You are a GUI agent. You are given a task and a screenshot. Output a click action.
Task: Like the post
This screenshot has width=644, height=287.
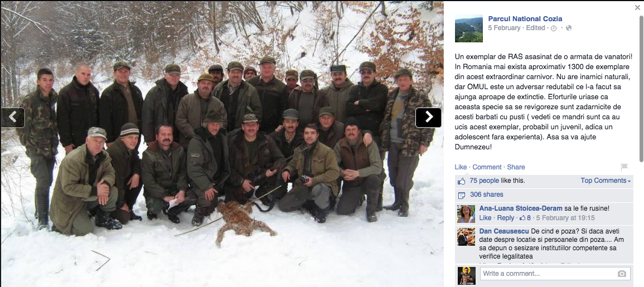461,167
